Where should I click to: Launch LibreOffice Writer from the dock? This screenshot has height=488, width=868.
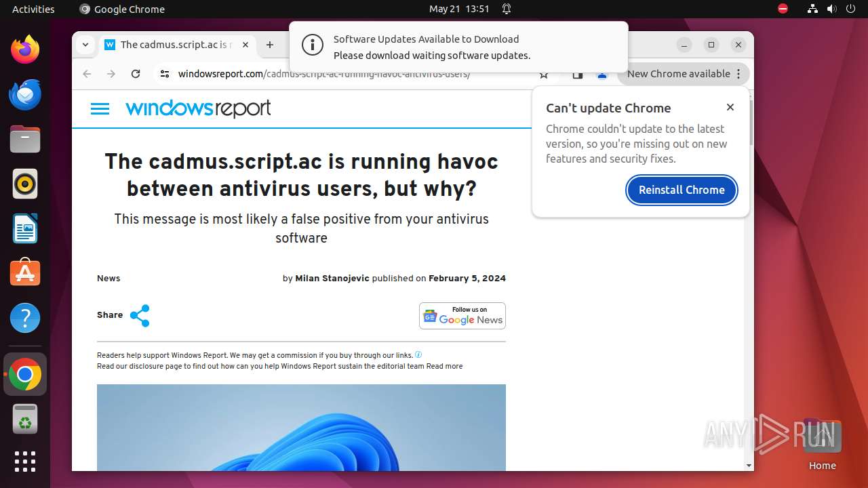[25, 228]
